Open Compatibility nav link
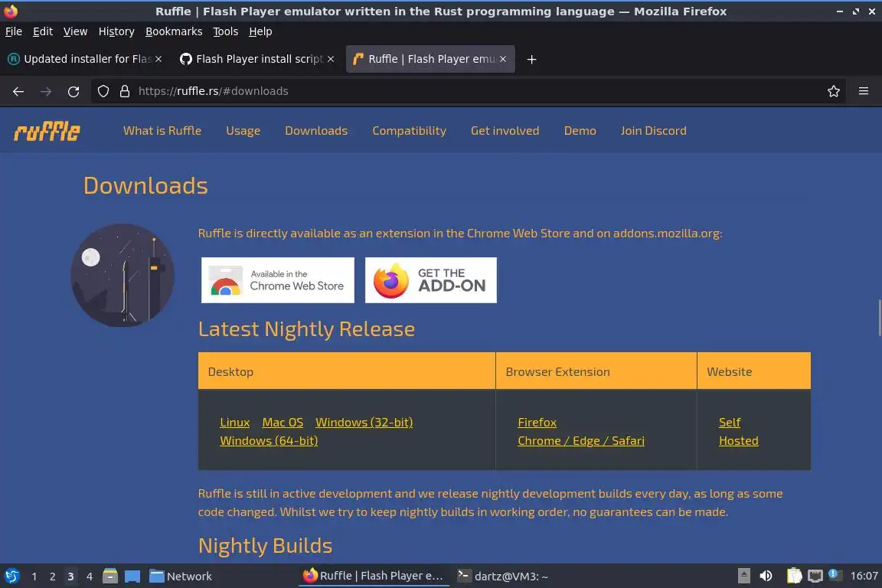 (409, 131)
